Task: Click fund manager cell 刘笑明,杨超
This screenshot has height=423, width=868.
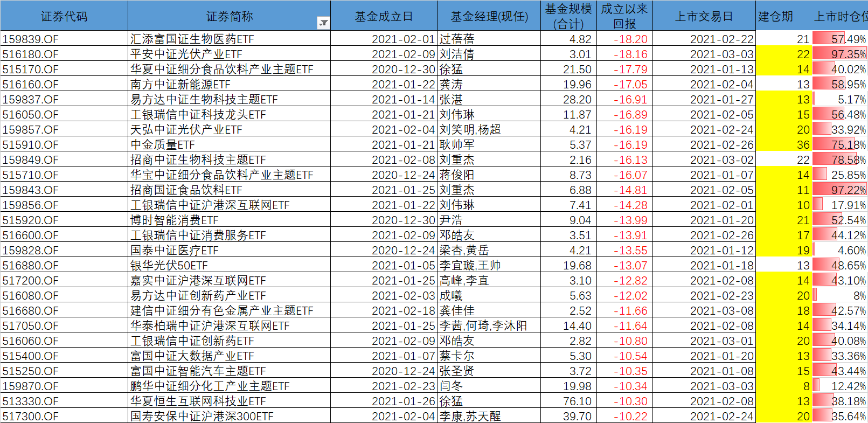Action: [489, 129]
